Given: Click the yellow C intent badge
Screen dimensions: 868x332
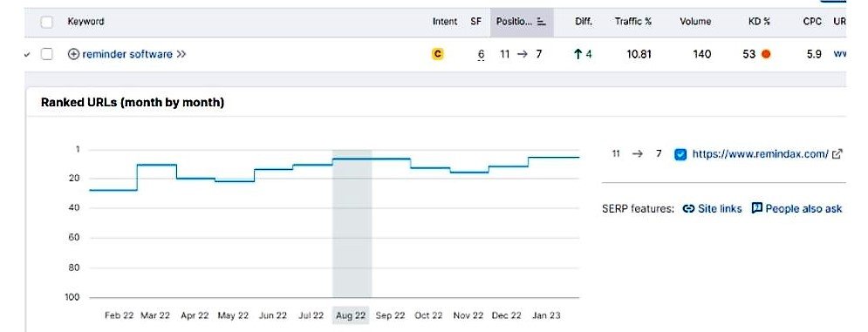Looking at the screenshot, I should pyautogui.click(x=437, y=54).
